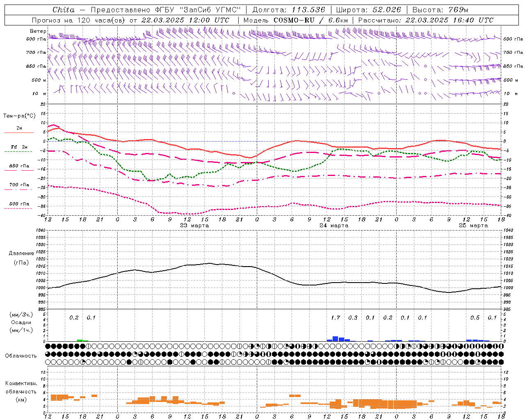Click the 'Давление' pressure panel label
The height and width of the screenshot is (420, 525).
[21, 253]
